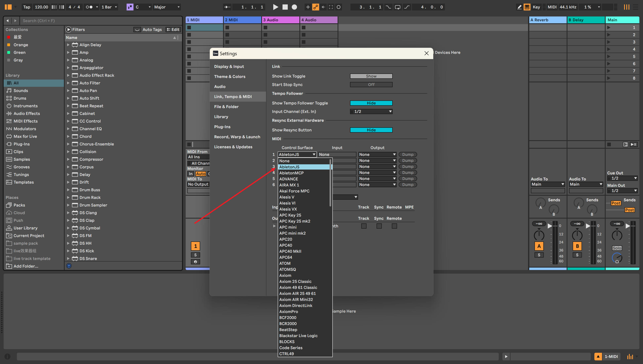Screen dimensions: 643x364
Task: Toggle Start Stop Sync off setting
Action: coord(371,85)
